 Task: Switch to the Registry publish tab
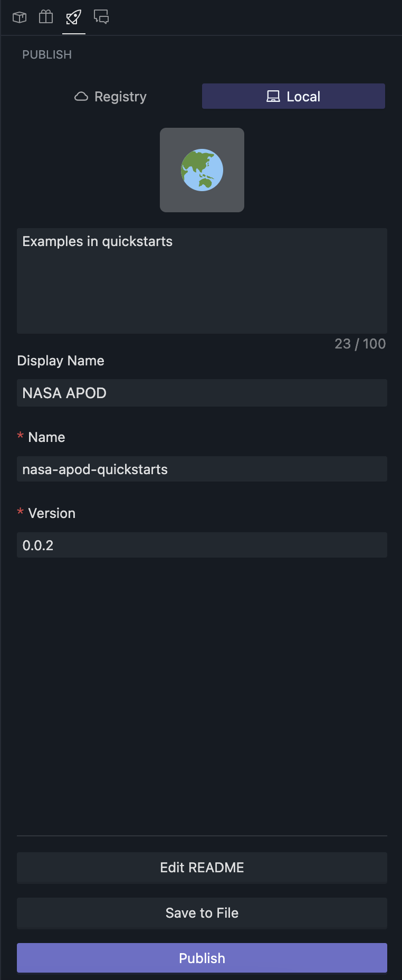[x=111, y=96]
